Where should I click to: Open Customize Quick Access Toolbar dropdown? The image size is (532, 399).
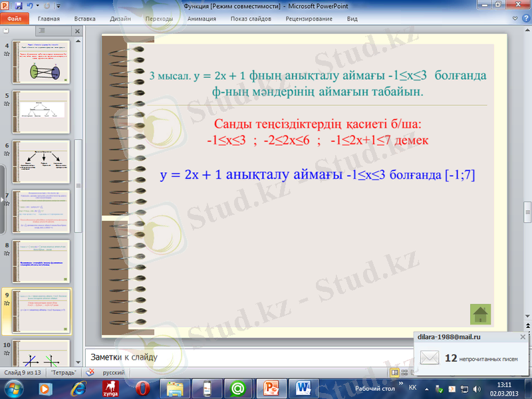[58, 5]
